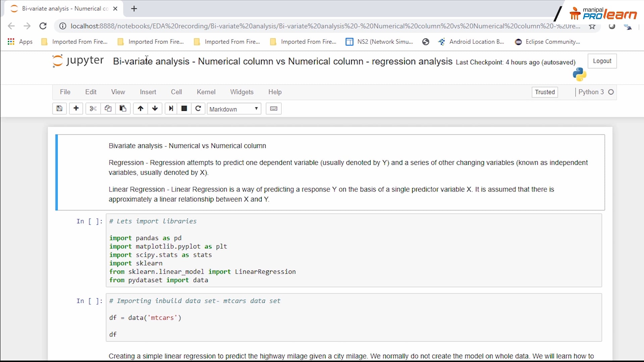This screenshot has height=362, width=644.
Task: Open the Edit menu
Action: click(91, 92)
